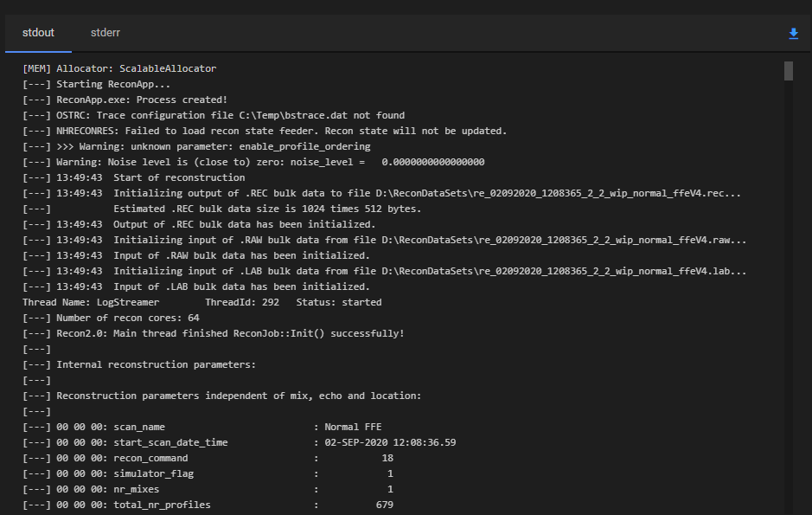Click the scrollbar track below the thumb
This screenshot has height=515, width=812.
(788, 303)
